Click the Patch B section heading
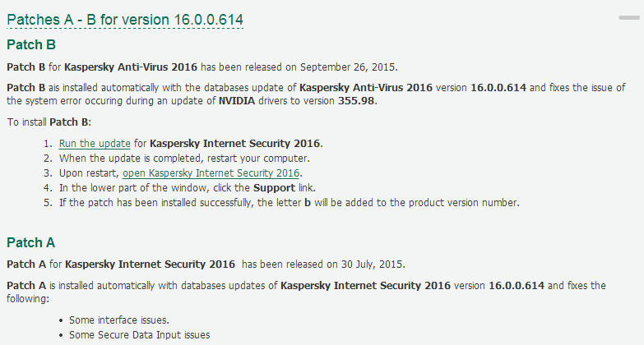 click(31, 44)
